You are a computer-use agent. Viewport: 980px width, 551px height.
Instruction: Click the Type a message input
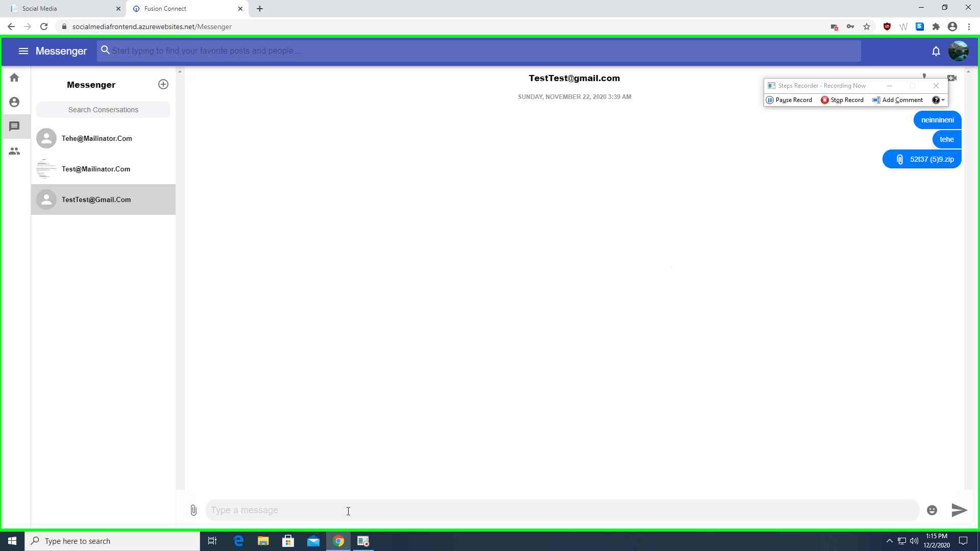(x=562, y=510)
